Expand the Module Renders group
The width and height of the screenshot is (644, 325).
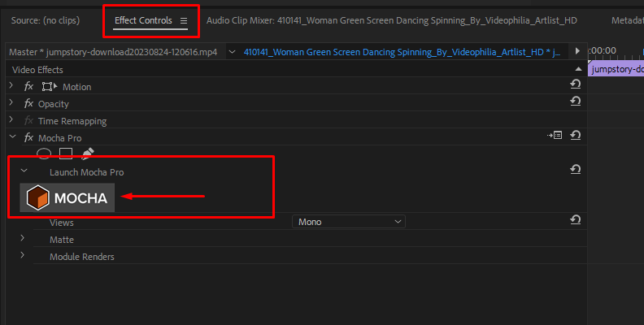23,255
